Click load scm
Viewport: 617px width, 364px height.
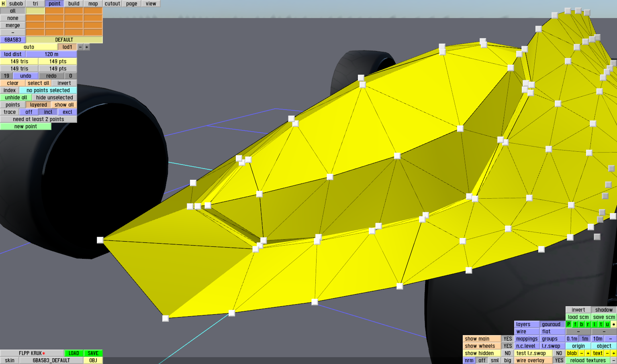578,317
